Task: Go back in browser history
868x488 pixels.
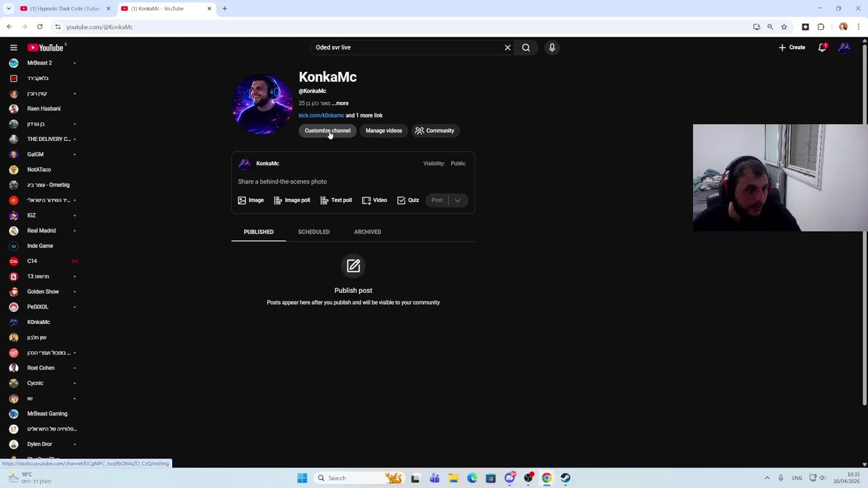Action: point(9,27)
